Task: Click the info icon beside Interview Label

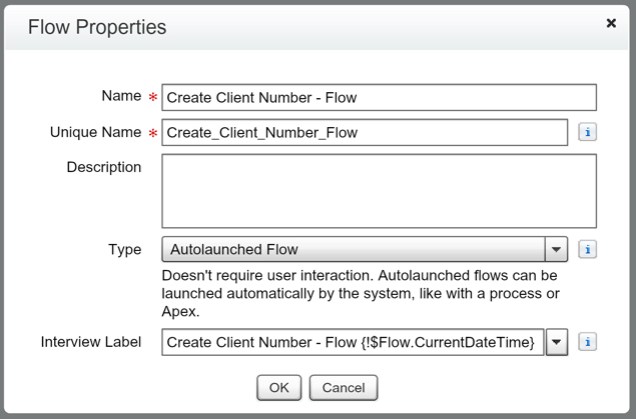Action: (x=588, y=342)
